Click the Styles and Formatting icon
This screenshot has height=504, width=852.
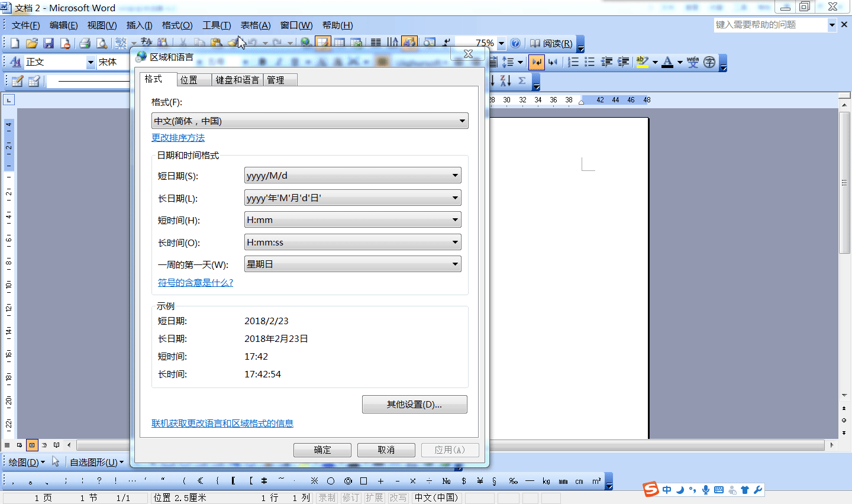point(15,62)
